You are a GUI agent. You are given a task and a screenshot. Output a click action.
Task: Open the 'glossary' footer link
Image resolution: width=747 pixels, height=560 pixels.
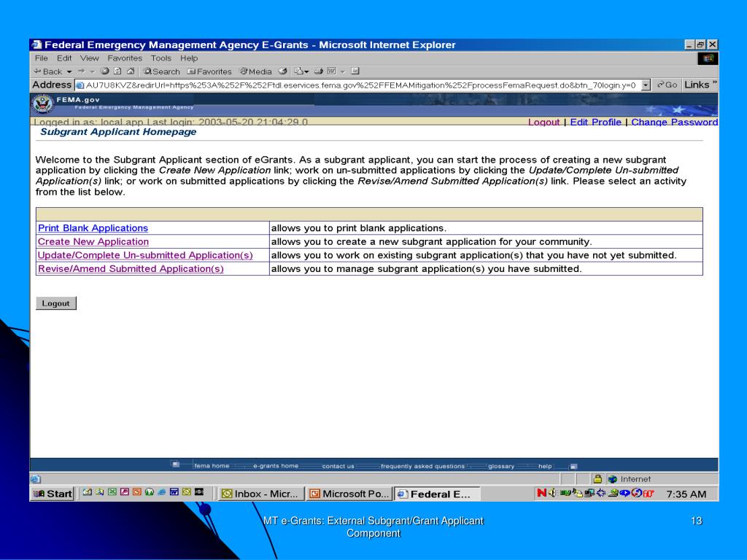click(x=501, y=466)
